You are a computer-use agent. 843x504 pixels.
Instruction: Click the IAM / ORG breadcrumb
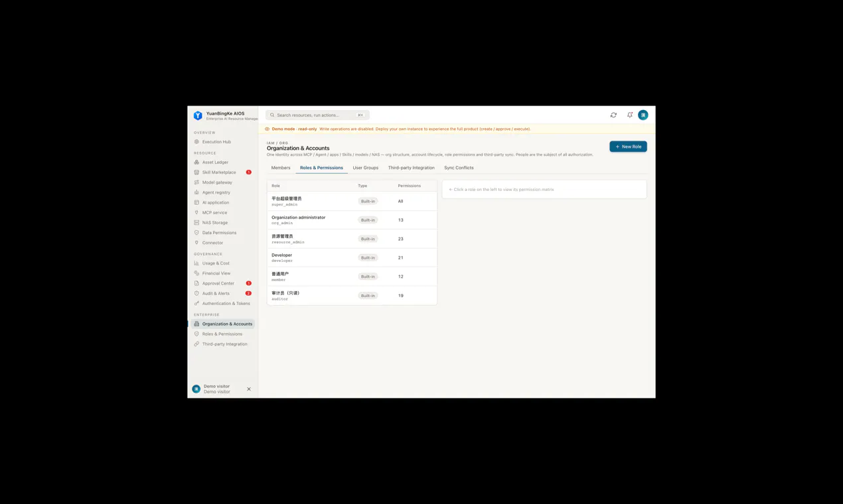point(277,143)
